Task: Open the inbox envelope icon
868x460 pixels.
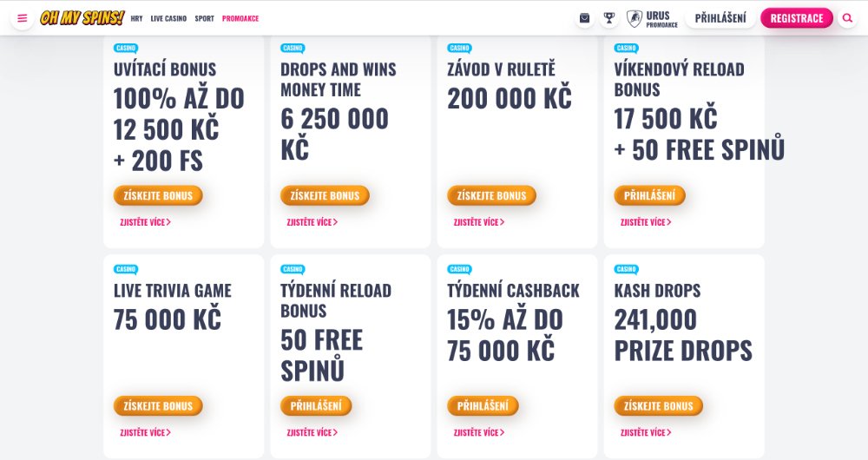Action: click(x=585, y=18)
